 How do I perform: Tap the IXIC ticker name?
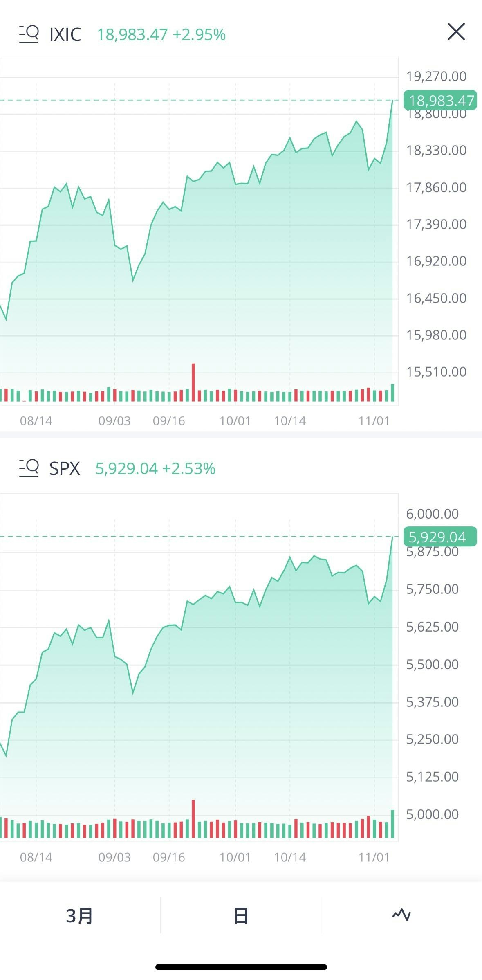(65, 34)
